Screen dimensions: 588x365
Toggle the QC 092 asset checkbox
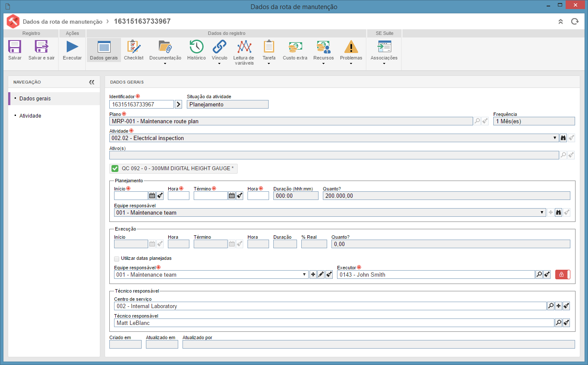(x=115, y=168)
